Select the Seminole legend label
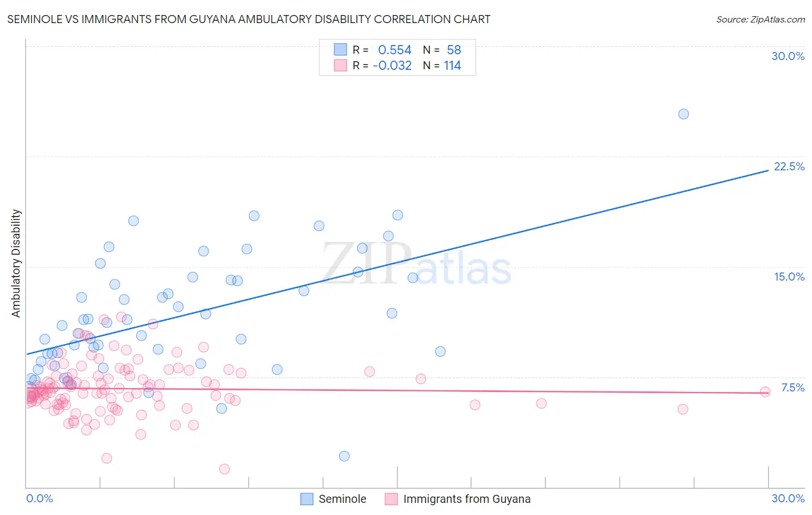The width and height of the screenshot is (812, 515). point(342,499)
